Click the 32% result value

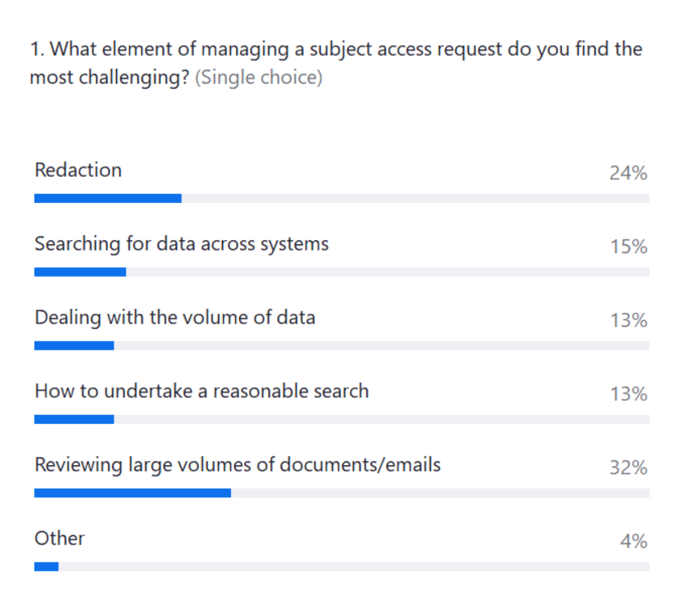point(628,468)
